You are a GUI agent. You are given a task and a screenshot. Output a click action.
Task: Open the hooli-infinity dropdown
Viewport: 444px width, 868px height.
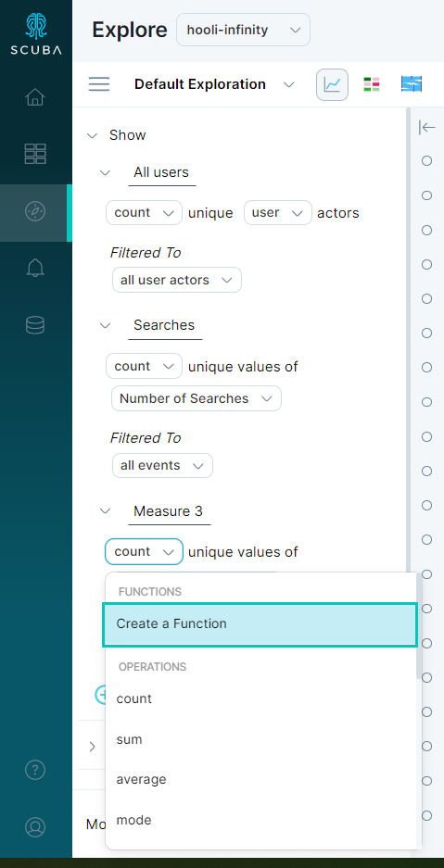pos(243,30)
